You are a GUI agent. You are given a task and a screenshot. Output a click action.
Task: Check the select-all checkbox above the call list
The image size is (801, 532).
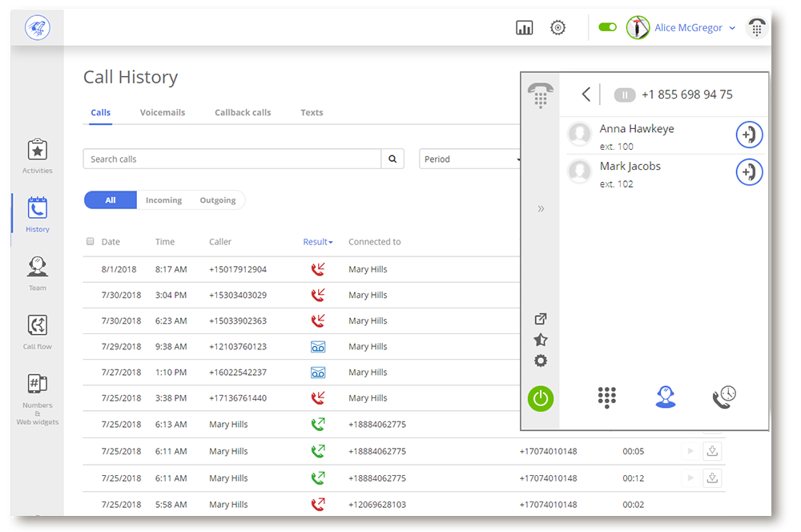point(91,241)
